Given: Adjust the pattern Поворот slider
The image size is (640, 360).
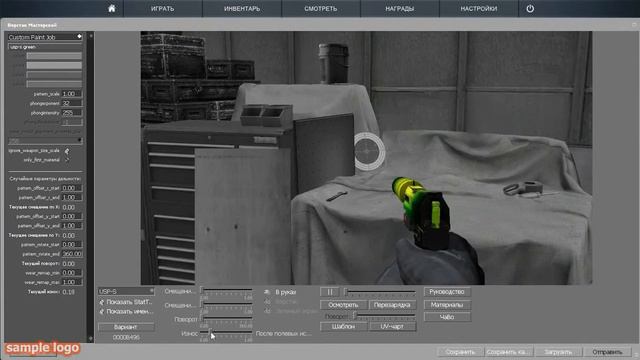Looking at the screenshot, I should point(227,318).
